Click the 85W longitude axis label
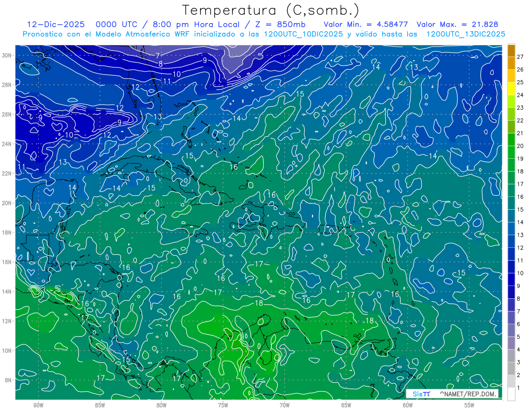This screenshot has height=411, width=532. tap(100, 405)
